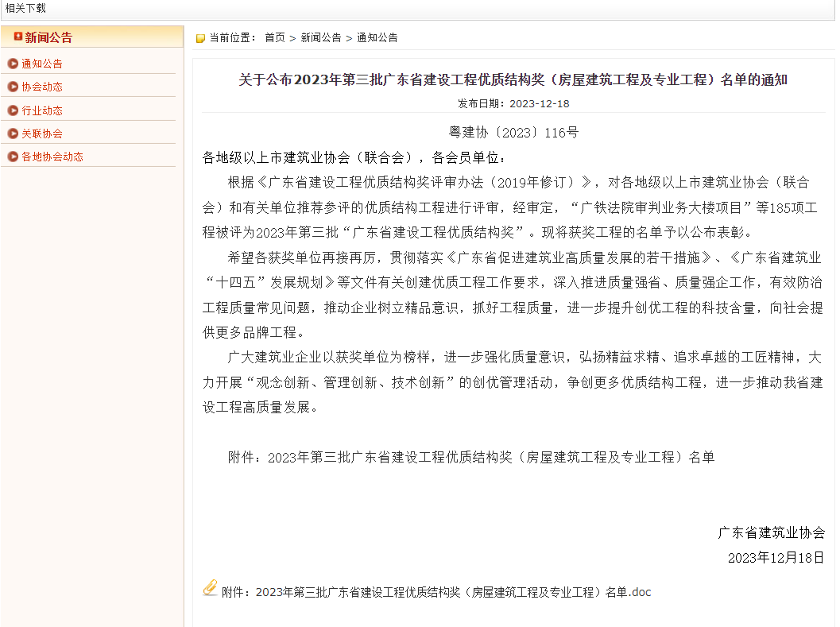Click the red icon beside 新闻公告 header
The image size is (840, 627).
(x=18, y=37)
